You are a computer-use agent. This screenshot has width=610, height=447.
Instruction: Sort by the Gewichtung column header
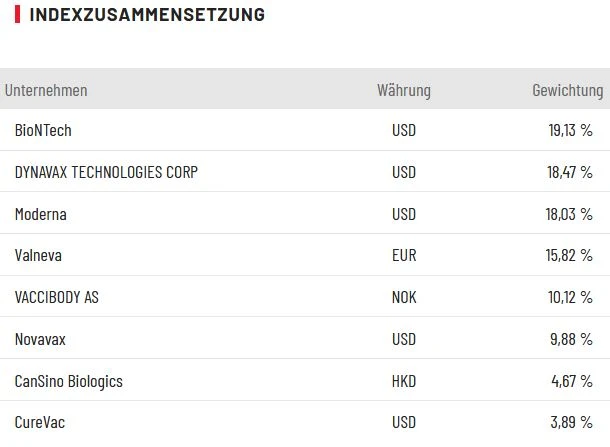[x=567, y=91]
